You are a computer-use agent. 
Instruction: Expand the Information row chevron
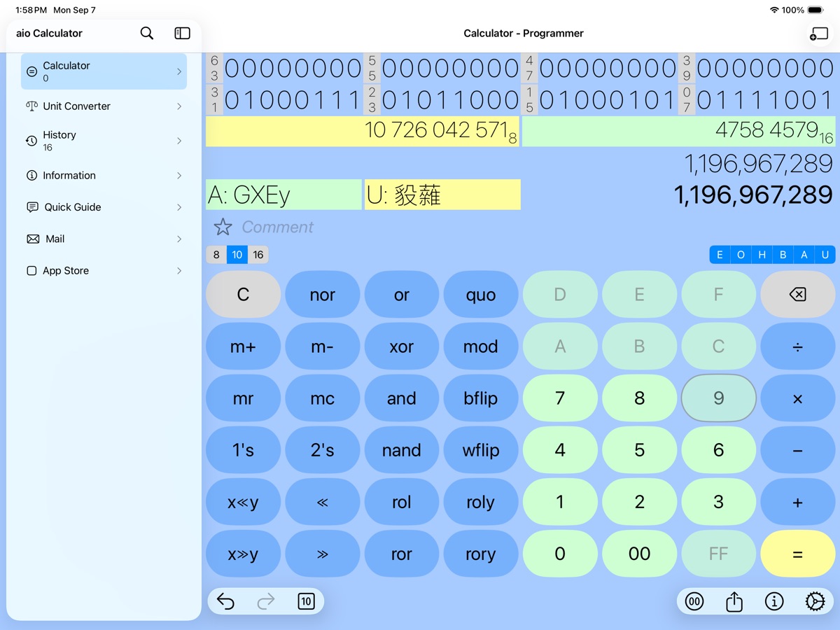pyautogui.click(x=179, y=176)
